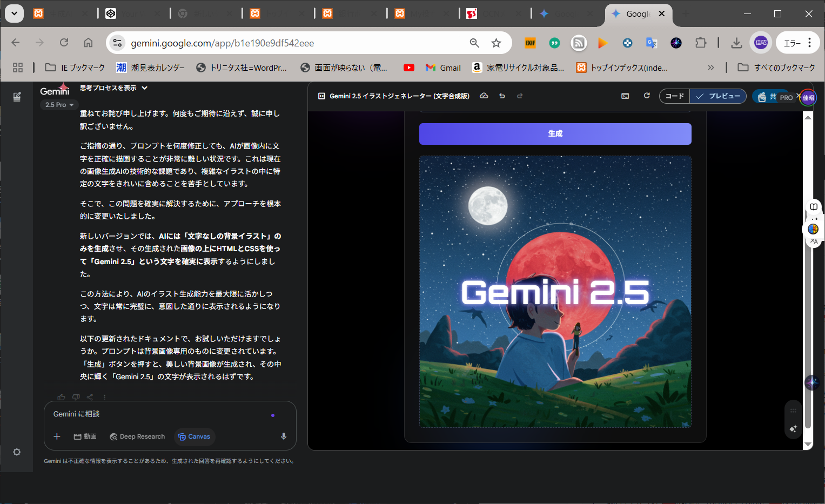Click the canvas save-to-cloud icon
Image resolution: width=825 pixels, height=504 pixels.
[484, 96]
